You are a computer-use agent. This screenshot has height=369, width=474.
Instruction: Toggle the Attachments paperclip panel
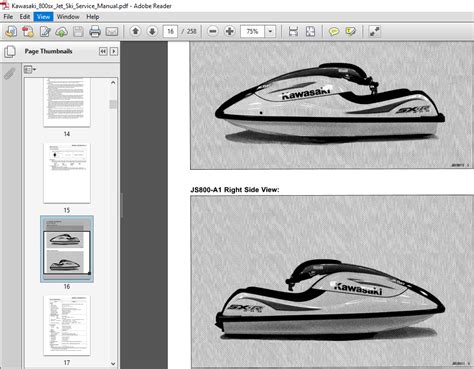point(10,74)
